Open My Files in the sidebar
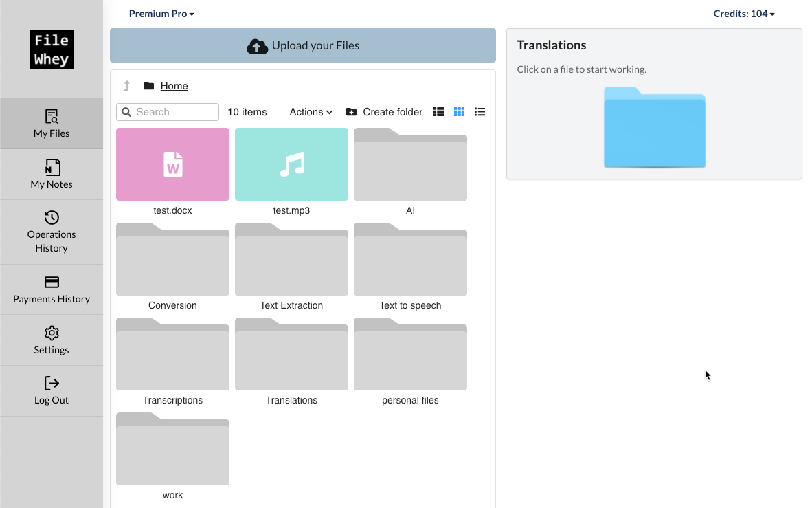The width and height of the screenshot is (812, 508). [x=52, y=124]
